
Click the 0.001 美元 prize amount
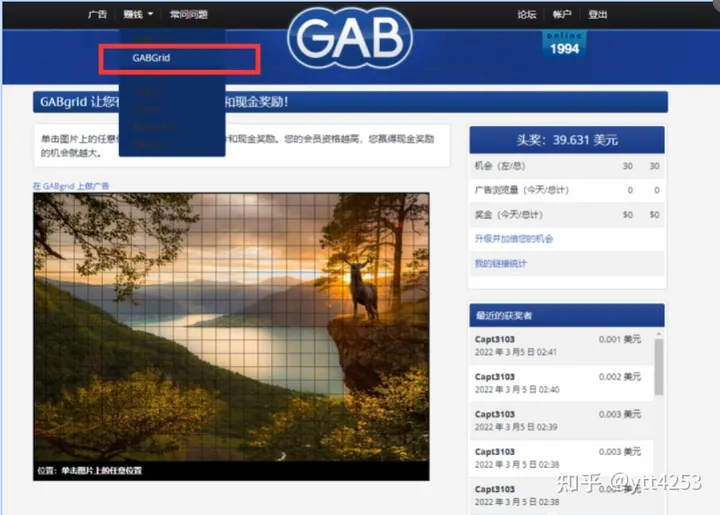pyautogui.click(x=619, y=339)
